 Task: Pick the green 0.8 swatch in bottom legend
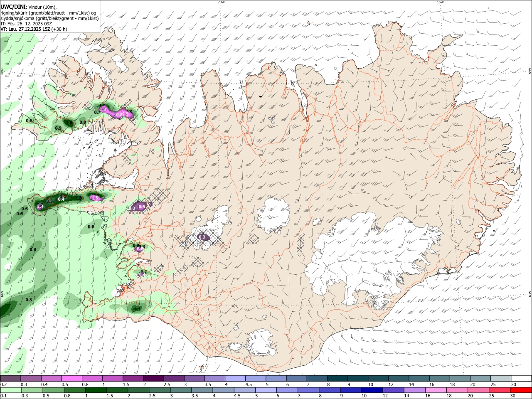pyautogui.click(x=74, y=390)
